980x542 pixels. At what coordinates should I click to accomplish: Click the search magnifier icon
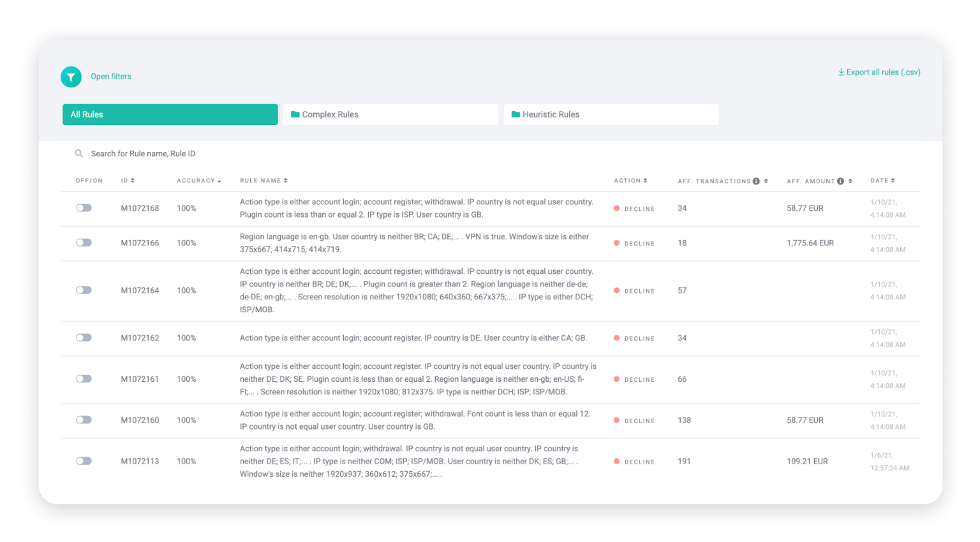pos(78,153)
